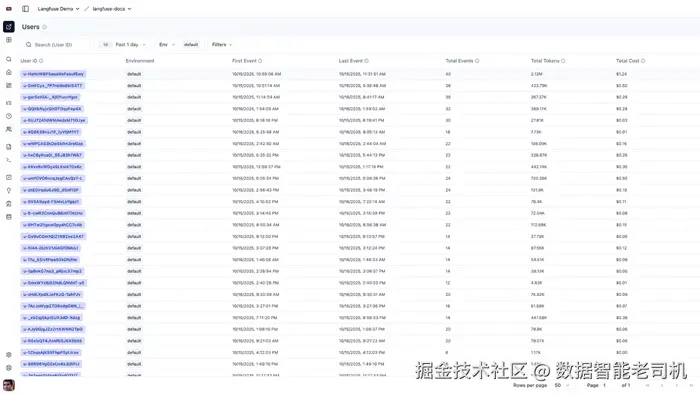Open the datasets database icon in the sidebar
The width and height of the screenshot is (700, 394).
coord(8,217)
